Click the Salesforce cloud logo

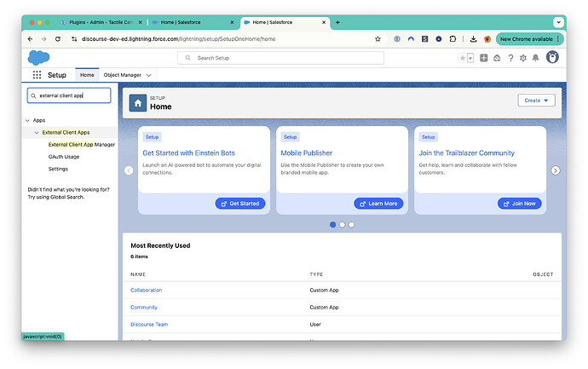tap(38, 58)
